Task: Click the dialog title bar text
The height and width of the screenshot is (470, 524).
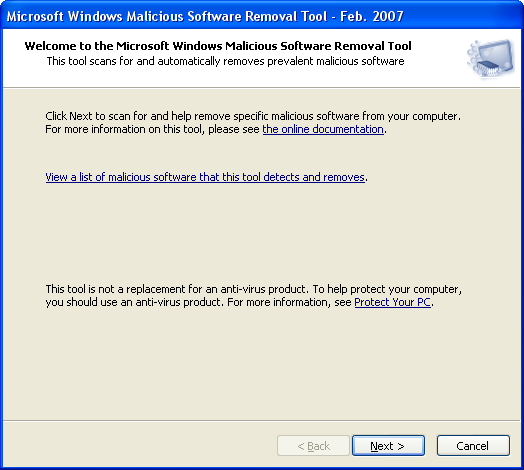Action: point(205,16)
